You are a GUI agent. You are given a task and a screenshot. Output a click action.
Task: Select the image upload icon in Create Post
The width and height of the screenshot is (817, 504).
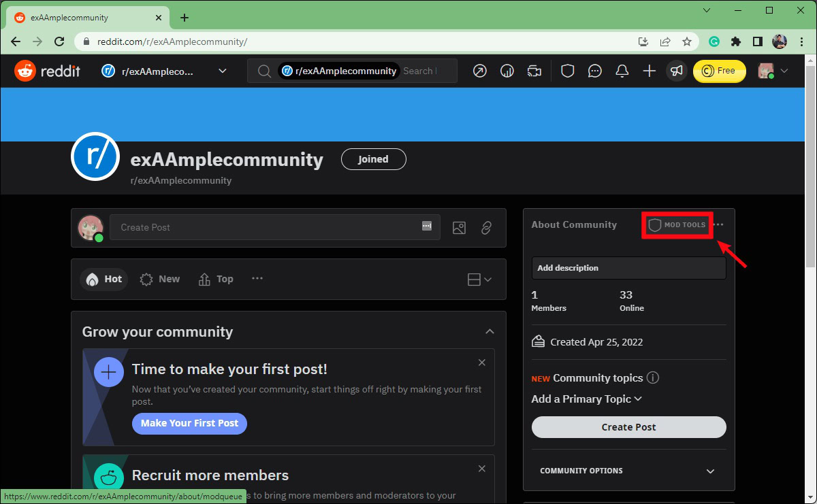point(459,228)
